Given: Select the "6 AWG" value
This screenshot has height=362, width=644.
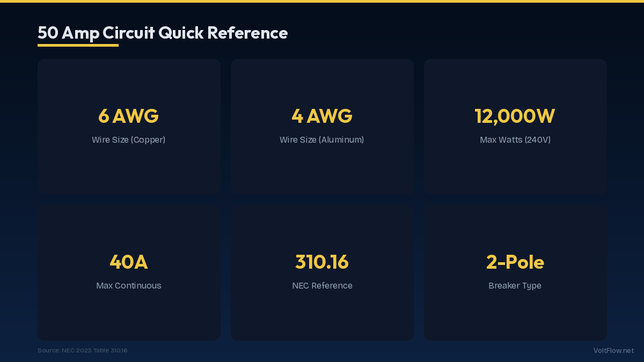Looking at the screenshot, I should [x=129, y=116].
